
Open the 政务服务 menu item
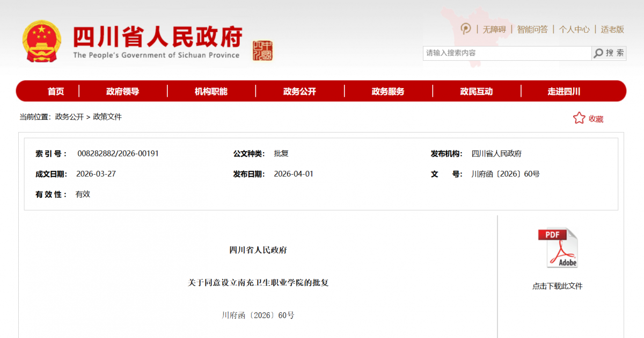coord(388,91)
